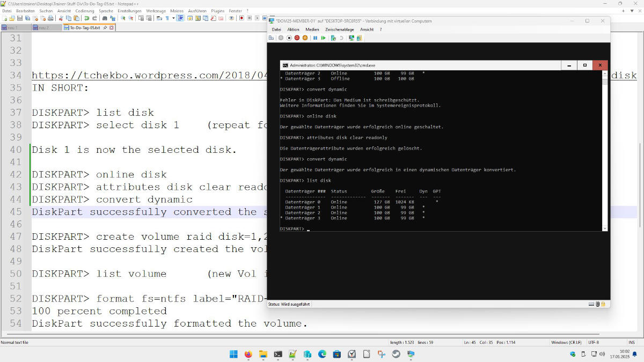Click the record macro button in Notepad++
Screen dimensions: 644x362
pos(241,18)
